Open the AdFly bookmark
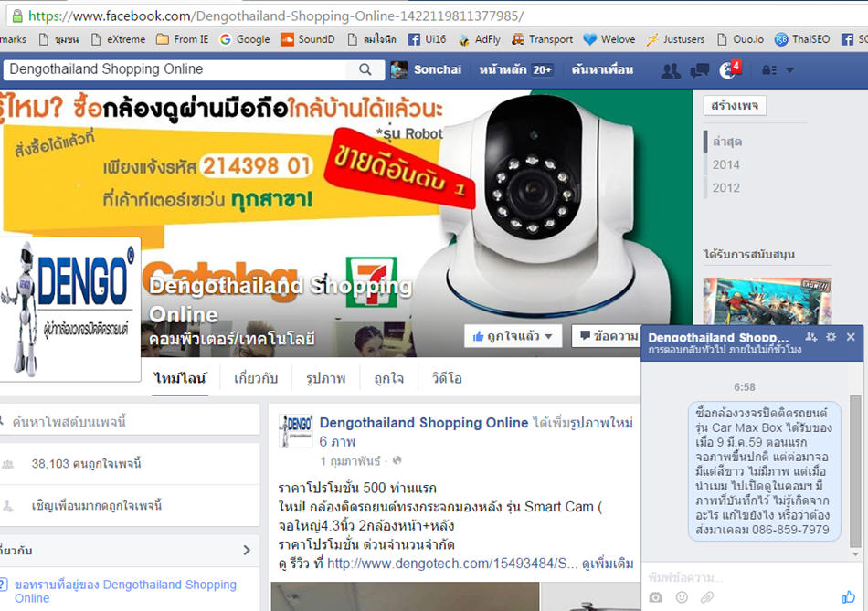 [480, 39]
